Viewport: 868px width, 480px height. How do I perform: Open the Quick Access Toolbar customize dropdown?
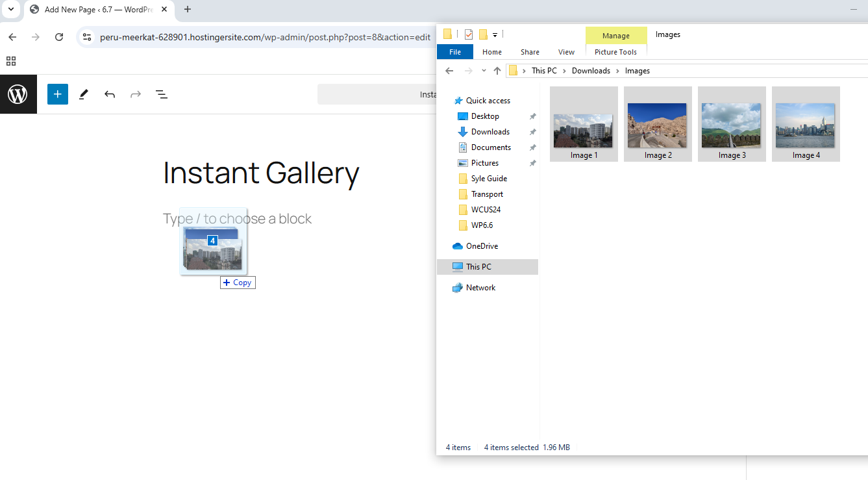495,34
